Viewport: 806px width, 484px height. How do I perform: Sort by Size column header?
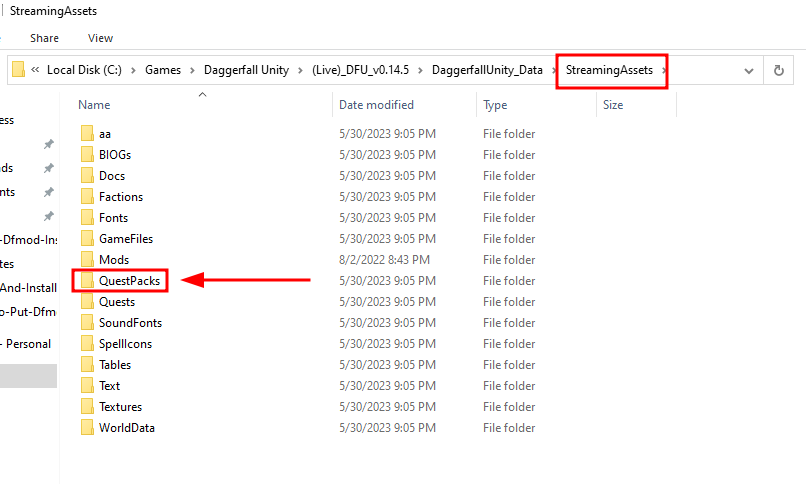tap(613, 105)
